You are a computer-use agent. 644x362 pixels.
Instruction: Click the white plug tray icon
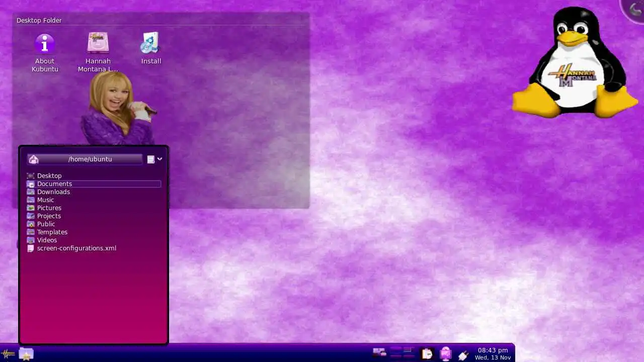[x=463, y=354]
